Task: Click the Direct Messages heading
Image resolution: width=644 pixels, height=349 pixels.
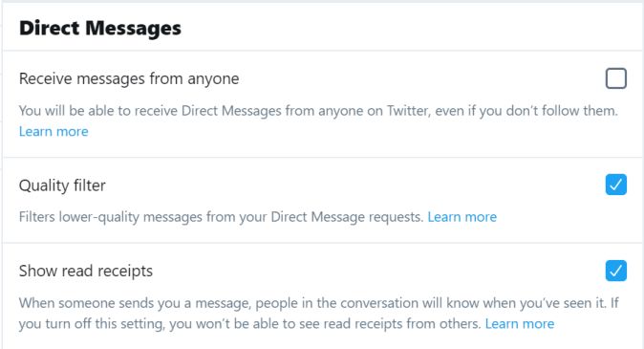Action: click(x=100, y=28)
